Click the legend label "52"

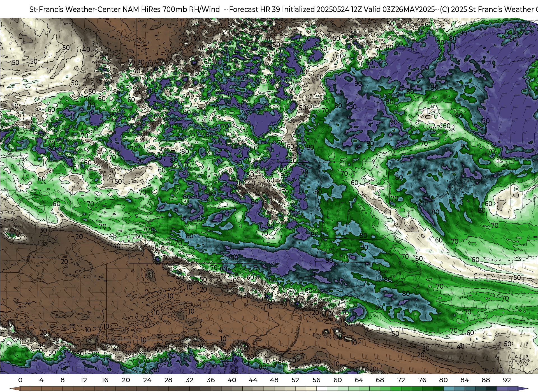pyautogui.click(x=295, y=380)
